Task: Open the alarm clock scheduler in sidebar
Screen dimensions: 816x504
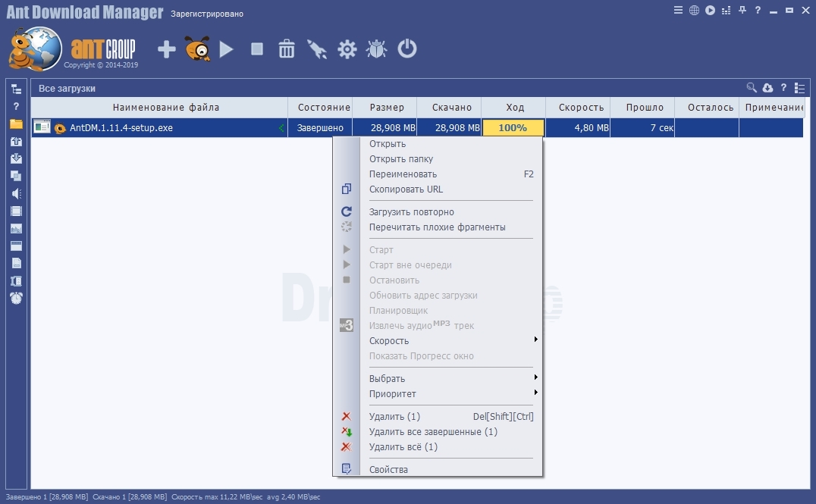Action: pos(16,298)
